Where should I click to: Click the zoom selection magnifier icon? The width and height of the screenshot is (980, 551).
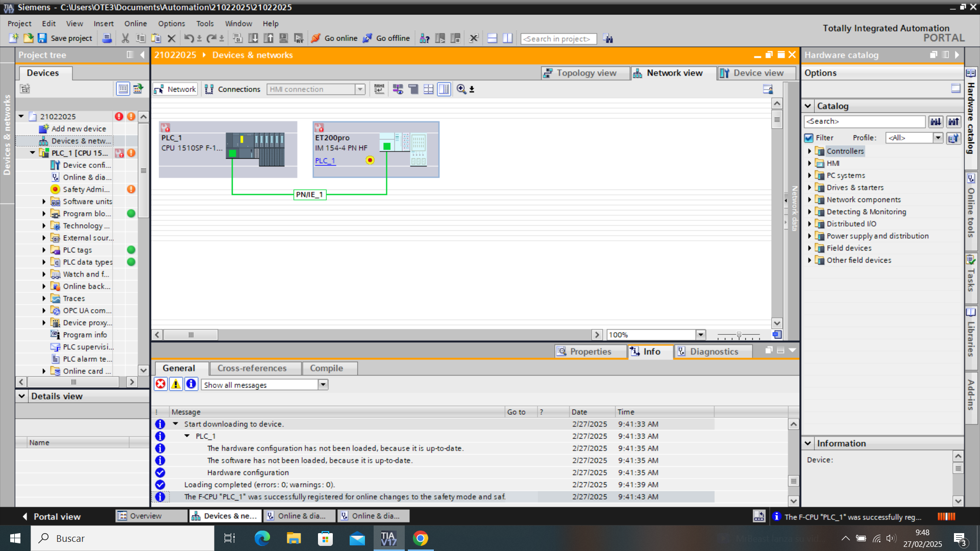(461, 89)
